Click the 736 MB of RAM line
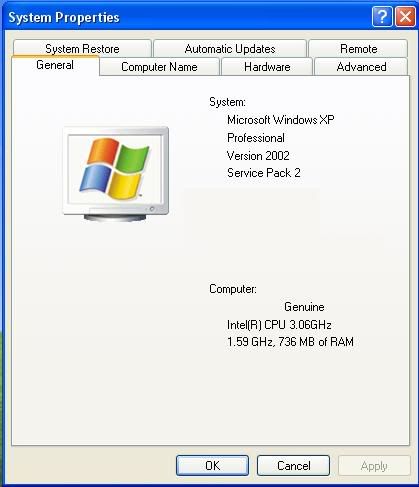The height and width of the screenshot is (487, 419). (x=290, y=342)
